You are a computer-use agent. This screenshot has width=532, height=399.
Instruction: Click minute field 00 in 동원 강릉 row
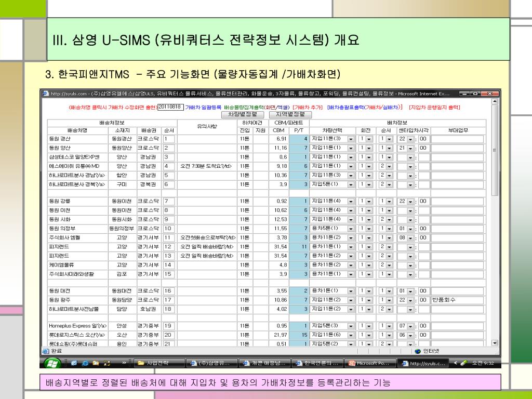tap(424, 201)
